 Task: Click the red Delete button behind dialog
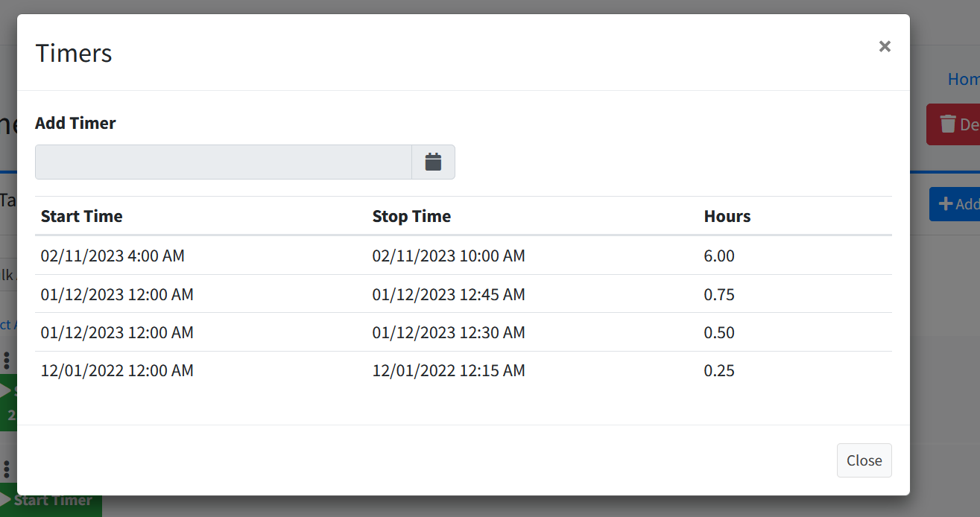pos(953,124)
